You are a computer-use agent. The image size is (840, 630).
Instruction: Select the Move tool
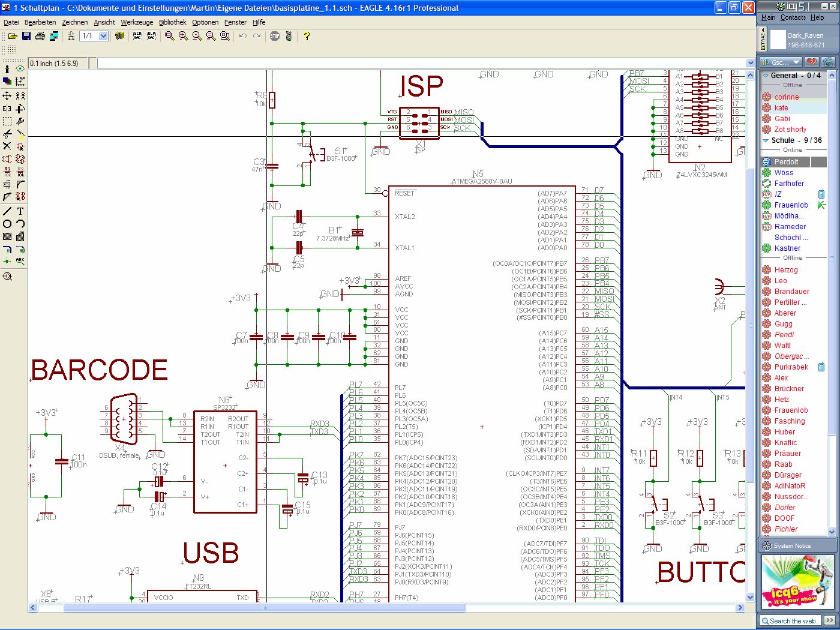(x=7, y=96)
